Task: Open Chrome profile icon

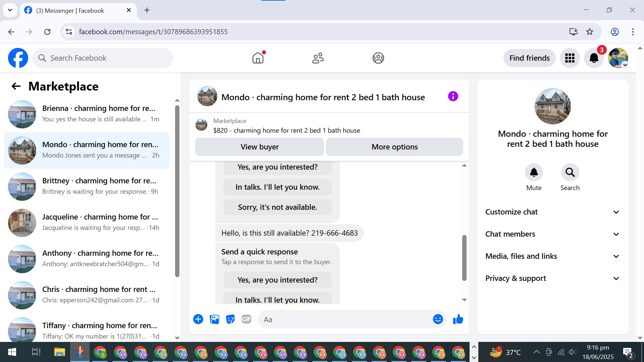Action: 614,32
